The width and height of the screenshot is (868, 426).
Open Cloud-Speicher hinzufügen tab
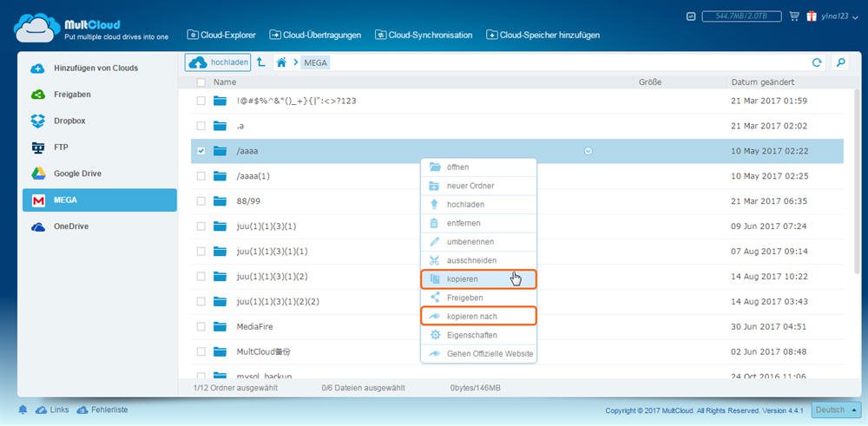pyautogui.click(x=542, y=35)
